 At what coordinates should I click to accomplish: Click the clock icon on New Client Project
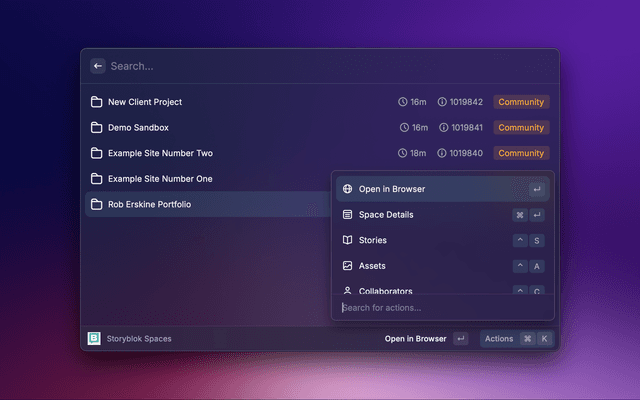(x=403, y=102)
